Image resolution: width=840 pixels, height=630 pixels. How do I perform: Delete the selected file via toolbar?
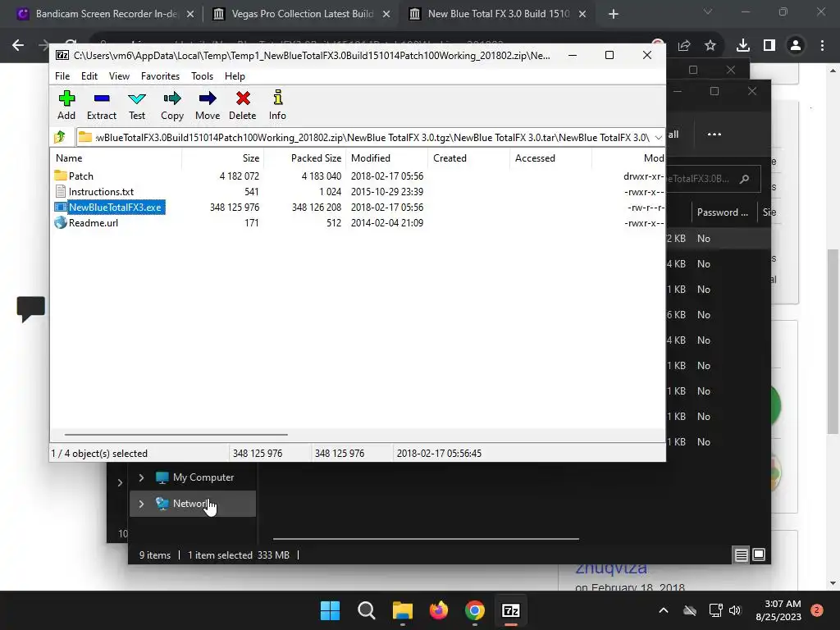pos(242,105)
